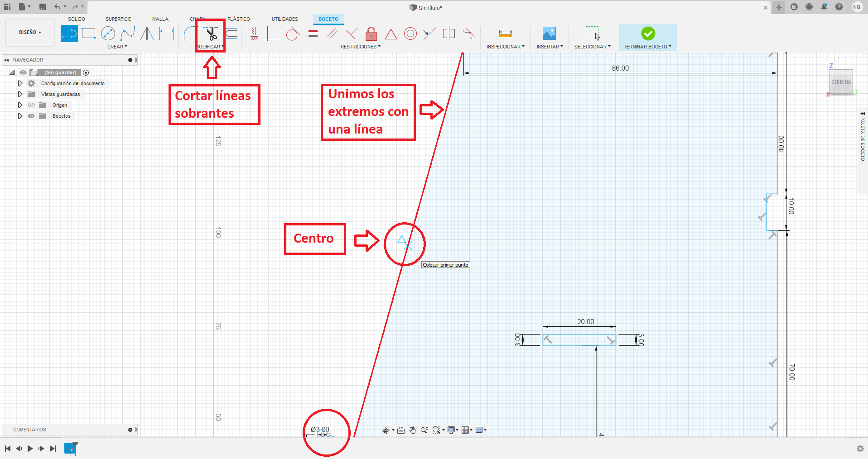Select the Mirror sketch tool

coord(147,33)
